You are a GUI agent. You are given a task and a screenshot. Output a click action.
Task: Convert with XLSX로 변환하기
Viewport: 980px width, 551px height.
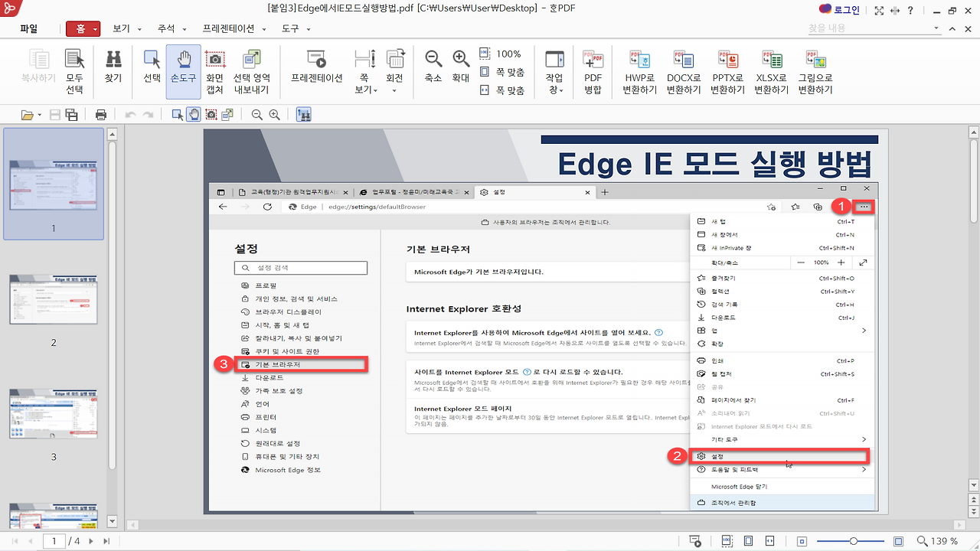tap(771, 72)
